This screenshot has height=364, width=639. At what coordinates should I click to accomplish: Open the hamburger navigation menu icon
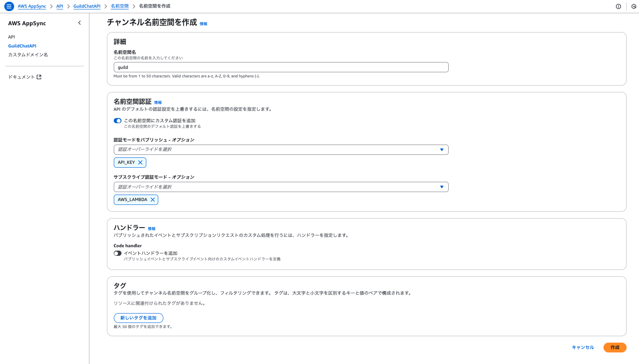pyautogui.click(x=9, y=6)
